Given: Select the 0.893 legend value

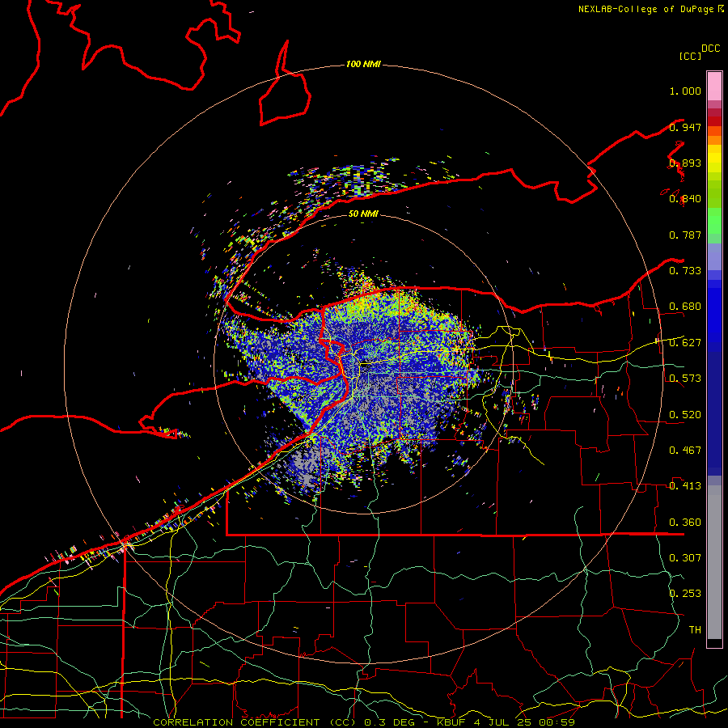Looking at the screenshot, I should [685, 163].
